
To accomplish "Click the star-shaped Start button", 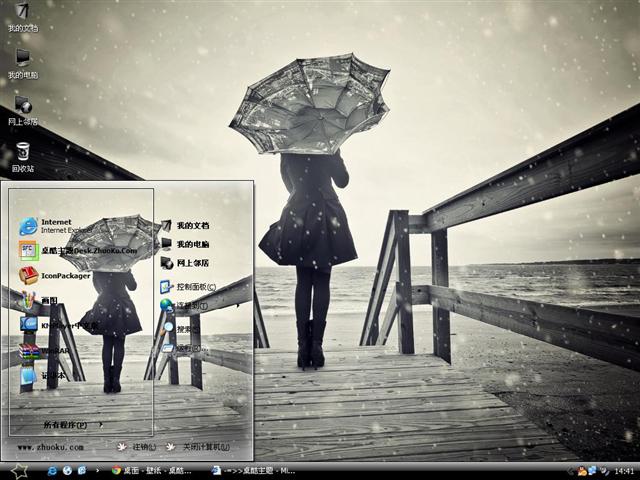I will pyautogui.click(x=19, y=471).
